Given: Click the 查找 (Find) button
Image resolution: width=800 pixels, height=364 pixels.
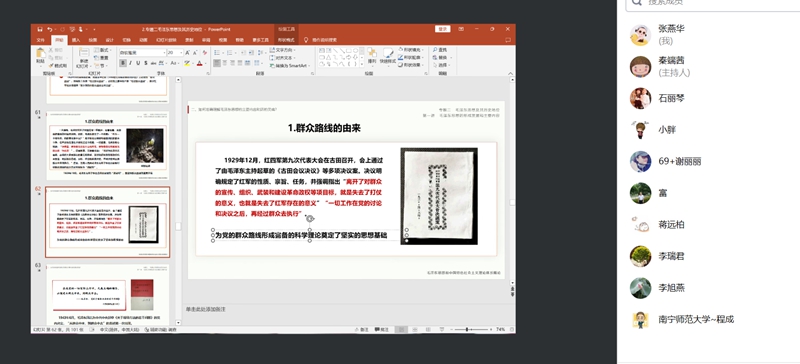Looking at the screenshot, I should tap(439, 50).
